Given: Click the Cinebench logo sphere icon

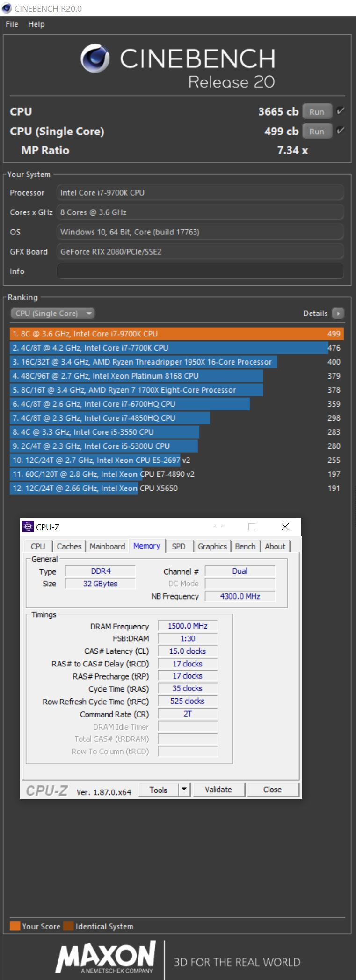Looking at the screenshot, I should click(x=95, y=59).
